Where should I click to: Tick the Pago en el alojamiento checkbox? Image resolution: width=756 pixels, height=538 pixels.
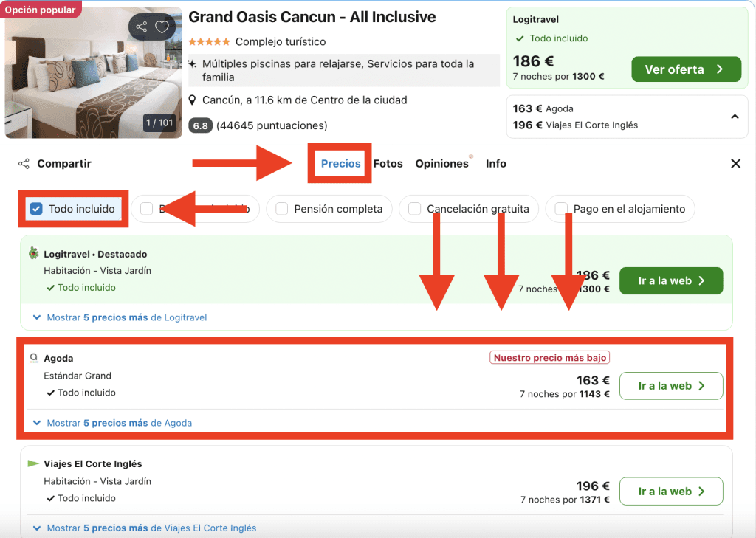tap(561, 209)
